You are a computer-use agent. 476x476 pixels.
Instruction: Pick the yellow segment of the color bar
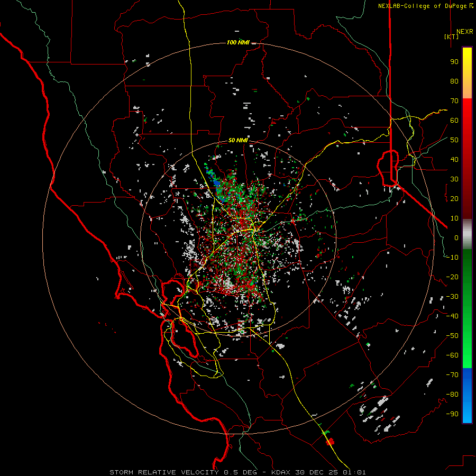click(467, 61)
